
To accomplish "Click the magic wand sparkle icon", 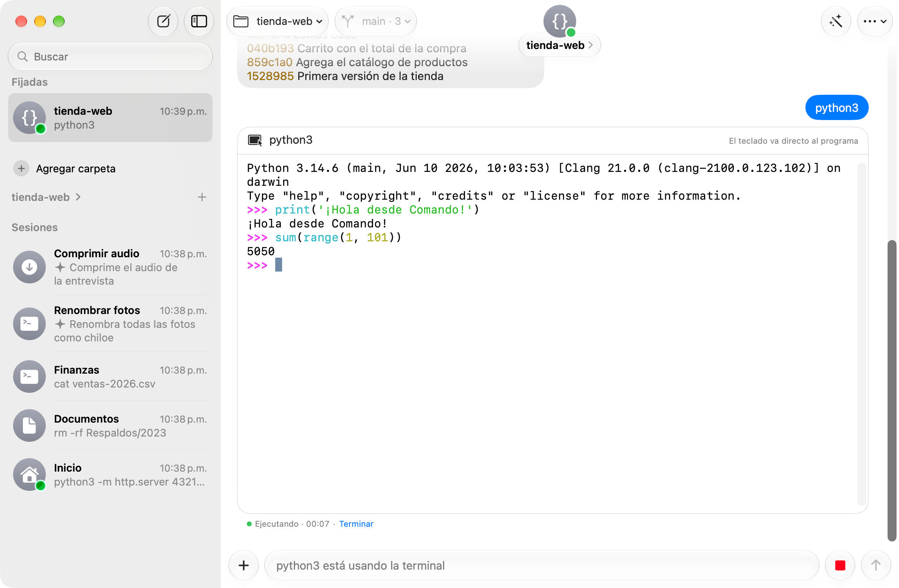I will click(836, 21).
